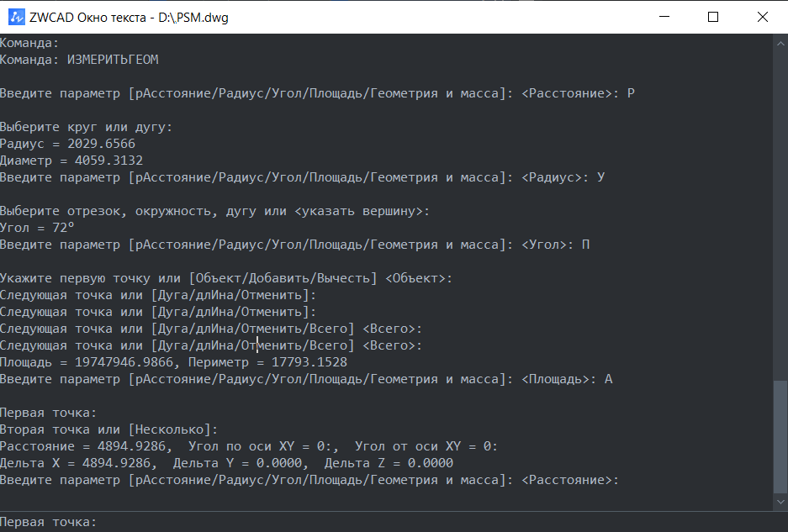Click the empty scrollbar track above the thumb
The width and height of the screenshot is (788, 532).
[x=780, y=210]
